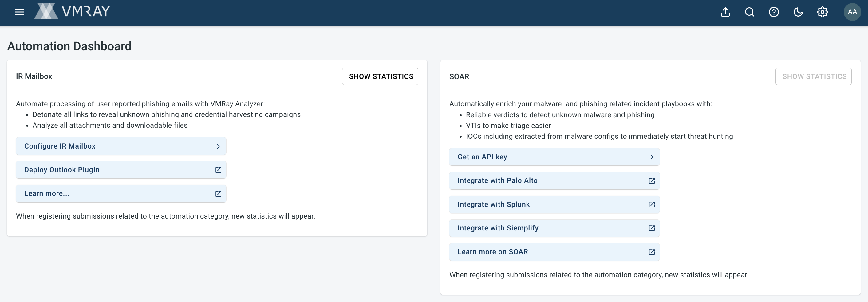Click bullet 'IOCs including extracted from malware configs'

click(599, 137)
